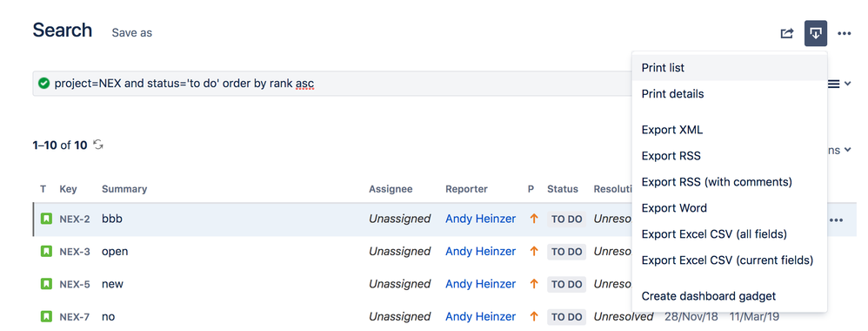
Task: Click Unassigned in the NEX-3 row
Action: (x=400, y=251)
